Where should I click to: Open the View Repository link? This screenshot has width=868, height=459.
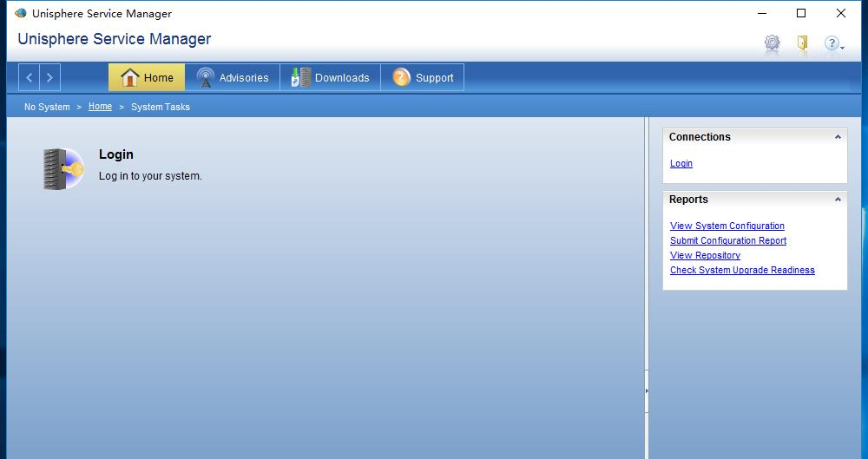(705, 255)
